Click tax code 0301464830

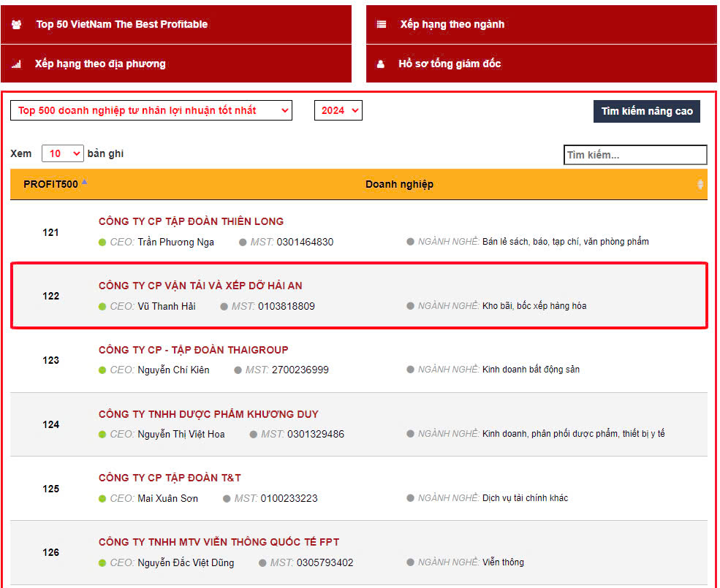(x=305, y=243)
